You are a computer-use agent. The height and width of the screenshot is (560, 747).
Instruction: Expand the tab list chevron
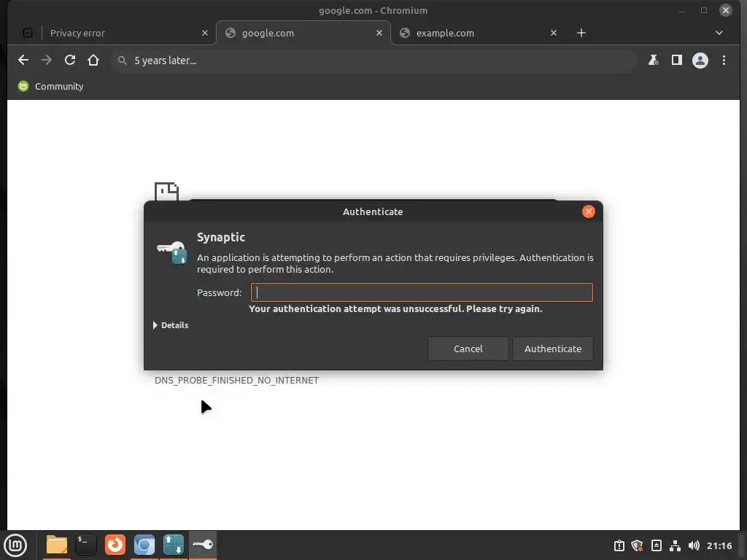[x=719, y=33]
